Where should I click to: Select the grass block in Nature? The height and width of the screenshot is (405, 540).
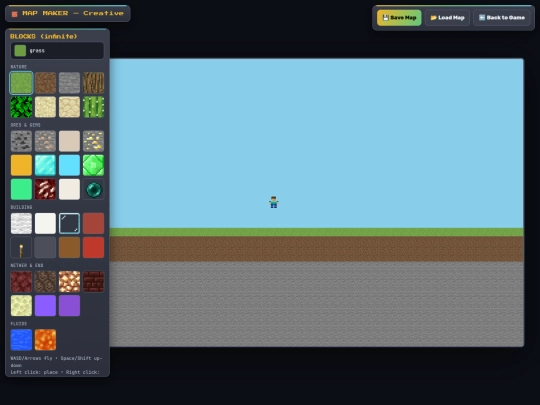21,83
